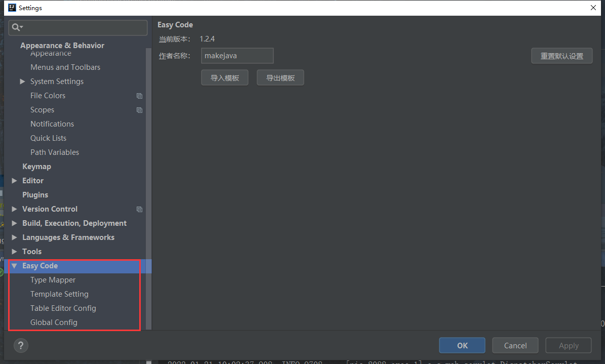Select the Easy Code tree row
The image size is (605, 364).
(x=78, y=266)
